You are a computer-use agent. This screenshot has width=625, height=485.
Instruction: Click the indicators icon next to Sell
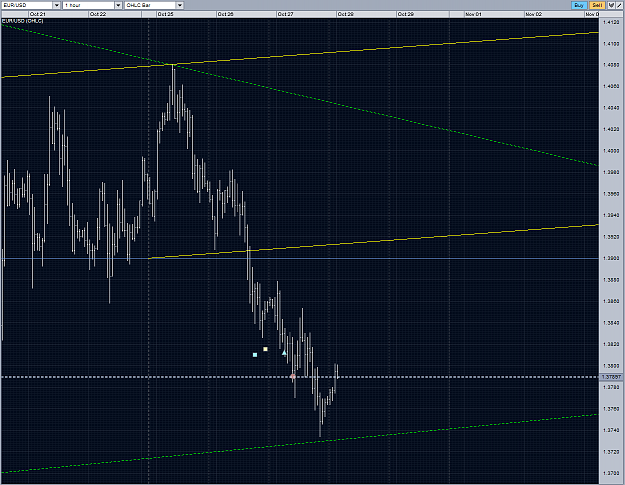coord(611,5)
